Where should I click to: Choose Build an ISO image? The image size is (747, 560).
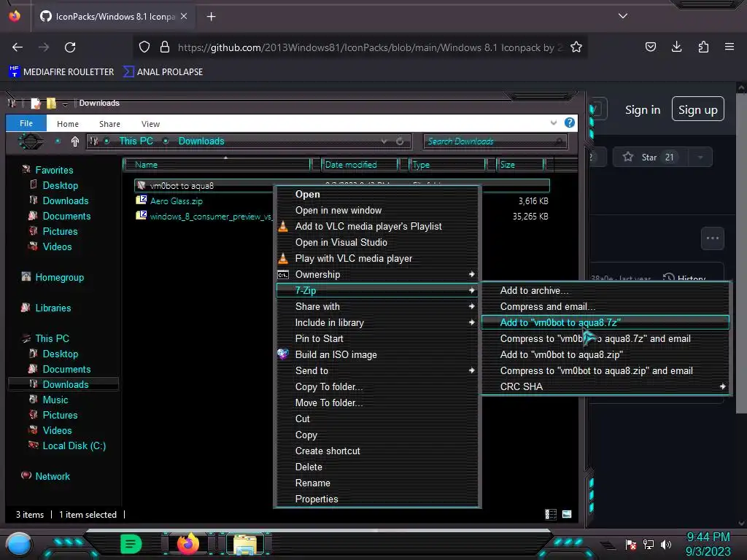pos(377,354)
